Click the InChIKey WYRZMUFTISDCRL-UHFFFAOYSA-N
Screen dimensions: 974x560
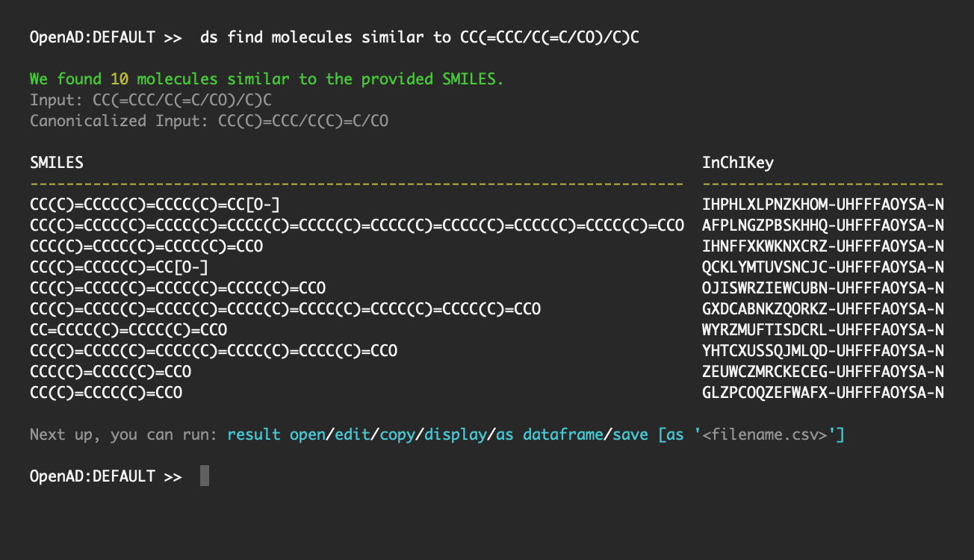823,330
